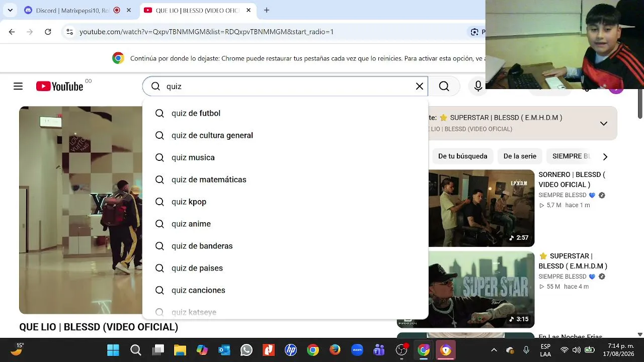Open Outlook from the taskbar
The image size is (644, 362).
point(224,350)
